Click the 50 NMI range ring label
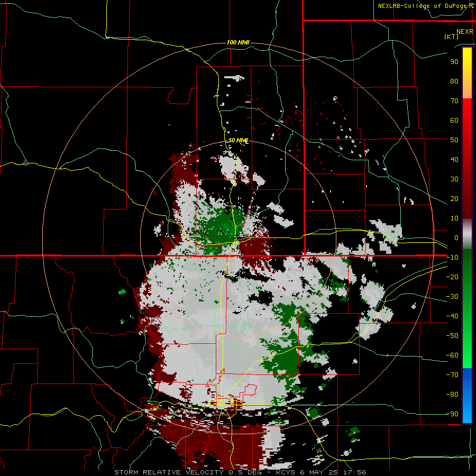Viewport: 476px width, 476px height. [238, 140]
